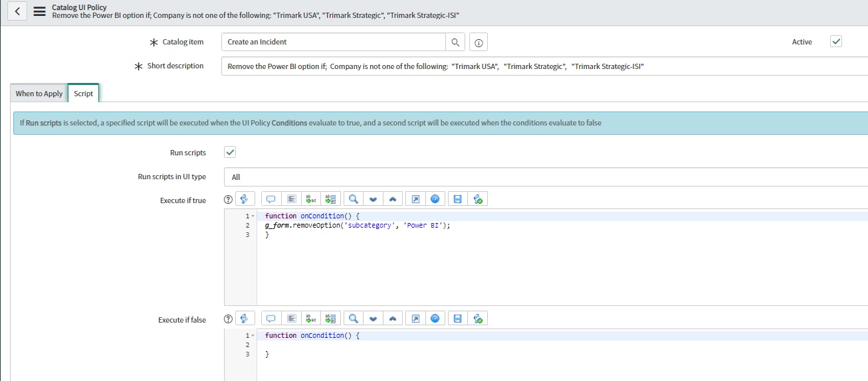Viewport: 868px width, 381px height.
Task: Click empty line 2 in Execute if false editor
Action: click(562, 345)
